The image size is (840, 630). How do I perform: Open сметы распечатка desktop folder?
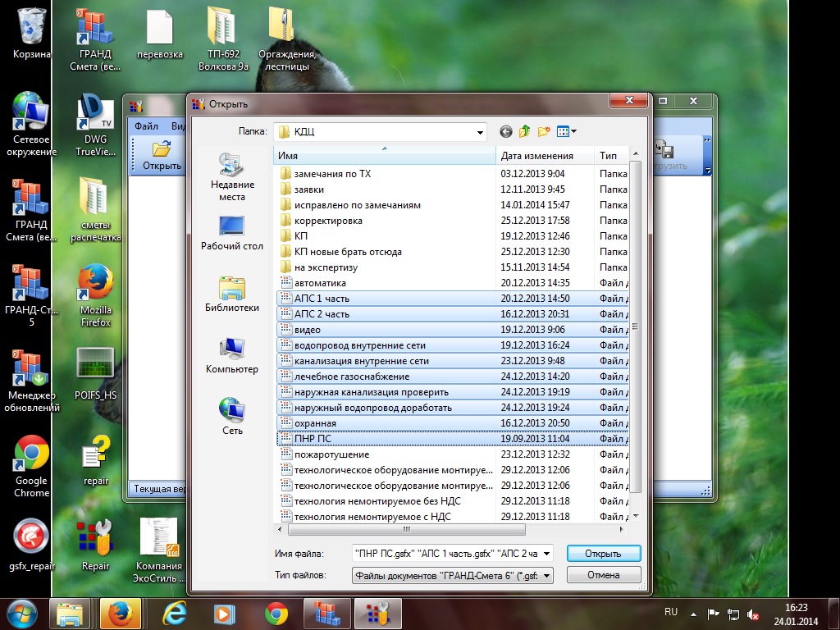[x=95, y=210]
